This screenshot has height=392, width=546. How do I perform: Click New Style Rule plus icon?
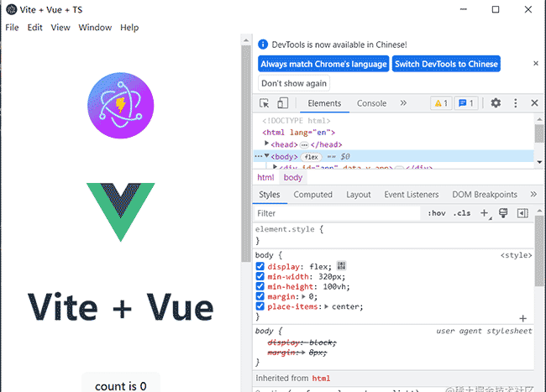coord(484,213)
